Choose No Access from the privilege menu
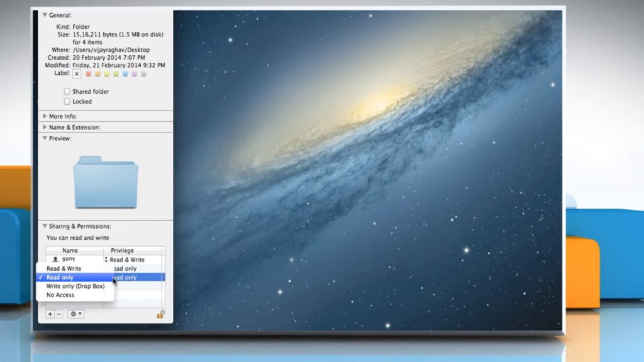The height and width of the screenshot is (362, 644). (x=60, y=295)
